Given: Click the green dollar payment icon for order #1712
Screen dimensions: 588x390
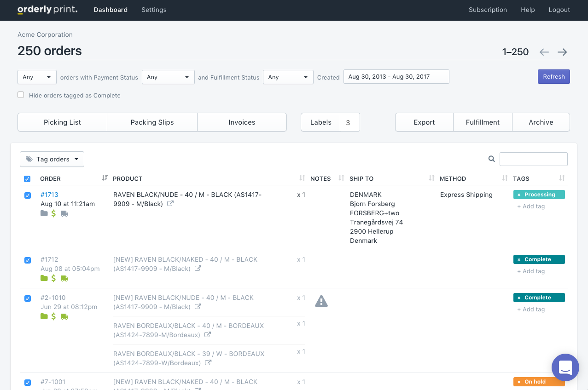Looking at the screenshot, I should (x=53, y=278).
